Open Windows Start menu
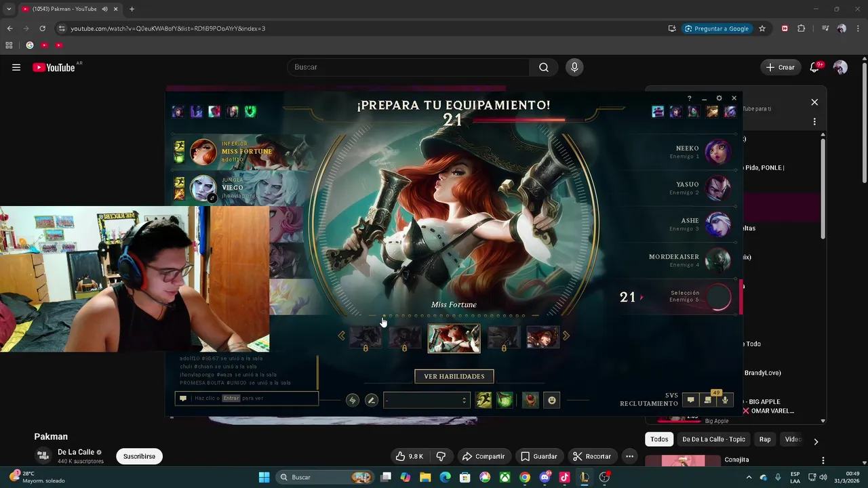Viewport: 868px width, 488px height. [264, 477]
